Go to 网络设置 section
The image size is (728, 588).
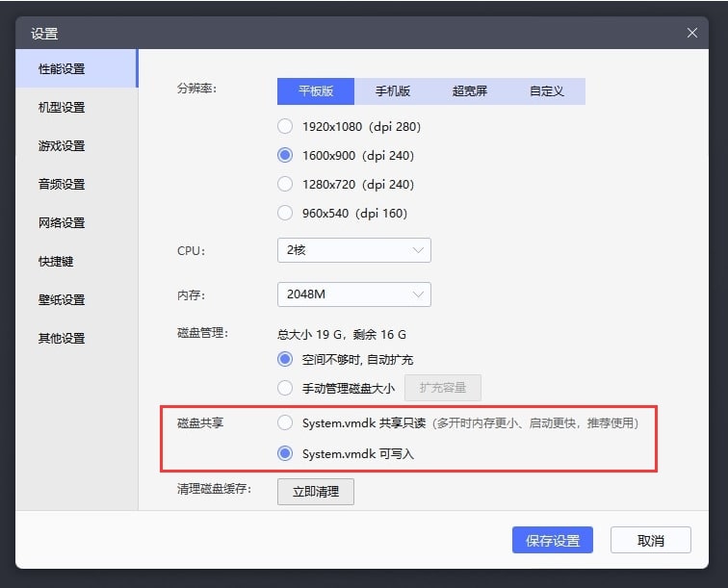[62, 223]
